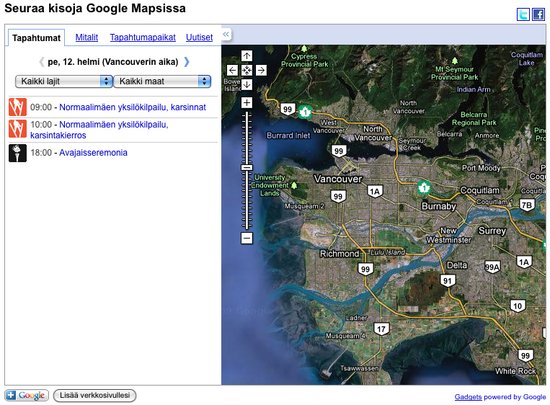Click the highway 7B shield on map

[527, 205]
